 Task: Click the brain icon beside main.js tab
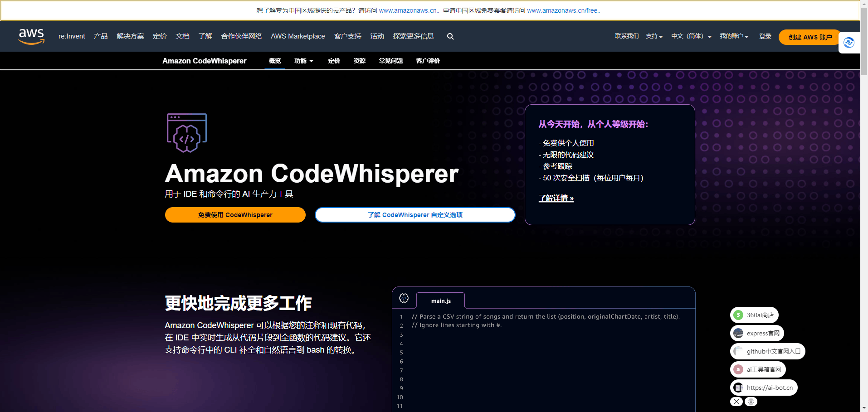(x=404, y=298)
